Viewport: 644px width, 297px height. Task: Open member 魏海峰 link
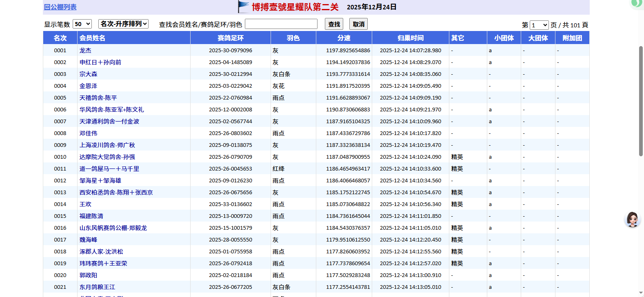[88, 240]
